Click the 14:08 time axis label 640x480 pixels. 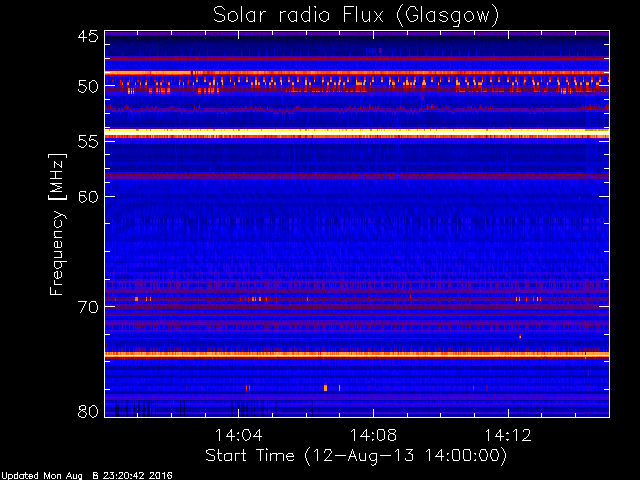tap(373, 435)
